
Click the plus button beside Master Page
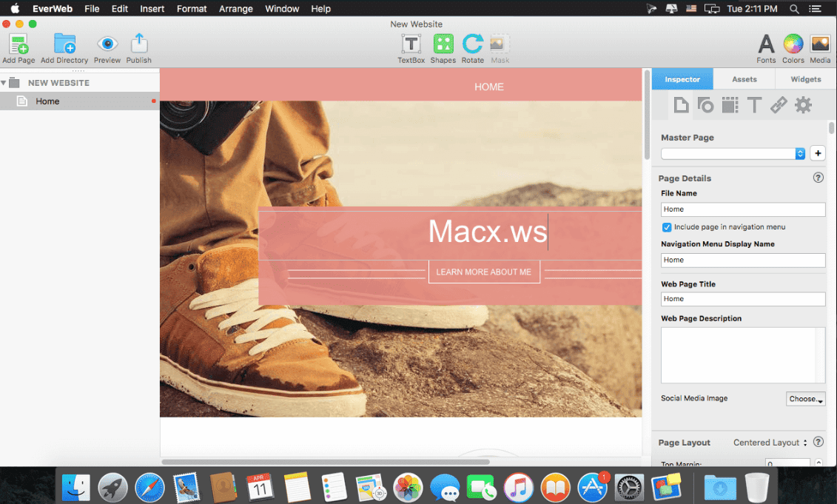(818, 153)
